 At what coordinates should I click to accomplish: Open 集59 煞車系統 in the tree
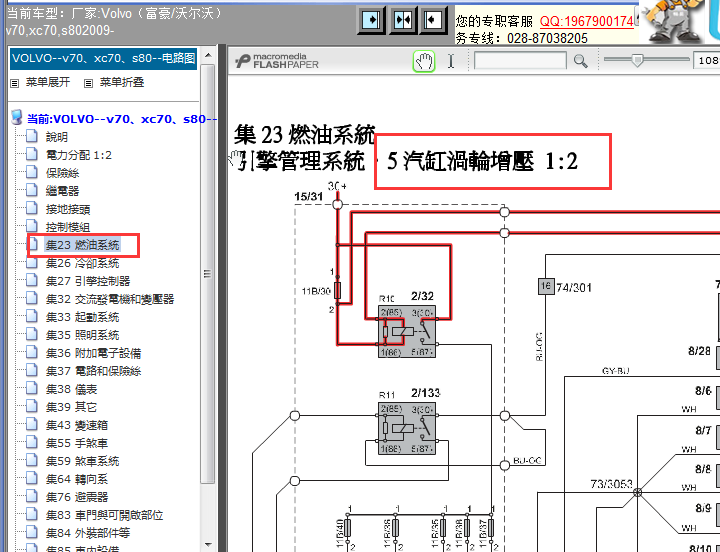click(83, 461)
